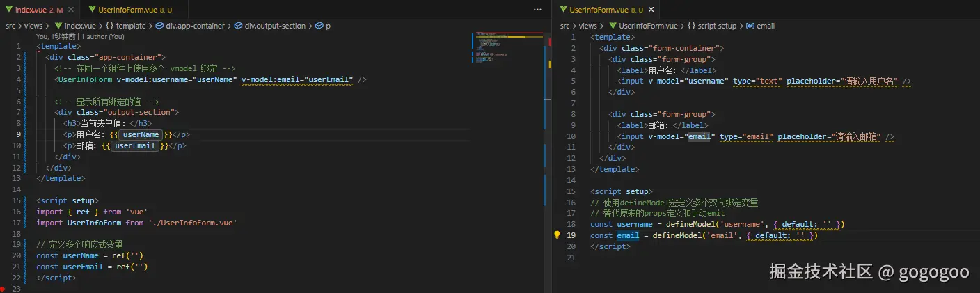980x293 pixels.
Task: Expand the script setup breadcrumb
Action: tap(717, 26)
